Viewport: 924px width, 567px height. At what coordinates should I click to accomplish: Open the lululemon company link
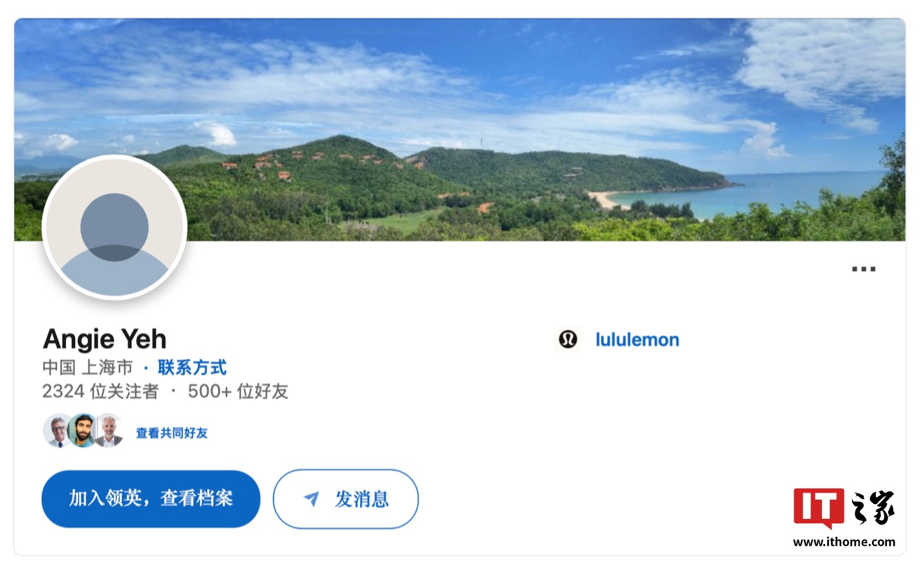(637, 339)
